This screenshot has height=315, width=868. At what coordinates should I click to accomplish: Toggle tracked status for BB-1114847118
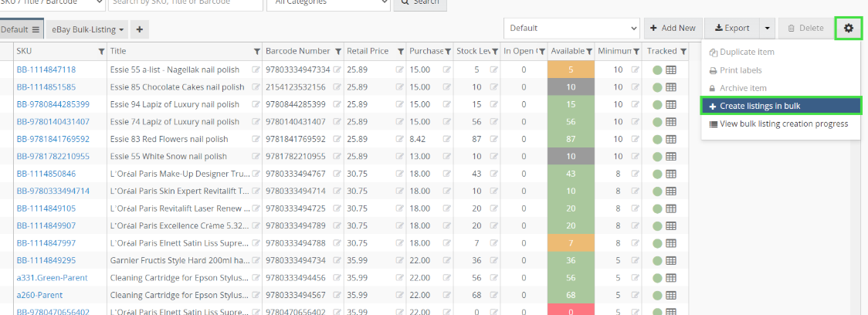click(x=657, y=69)
